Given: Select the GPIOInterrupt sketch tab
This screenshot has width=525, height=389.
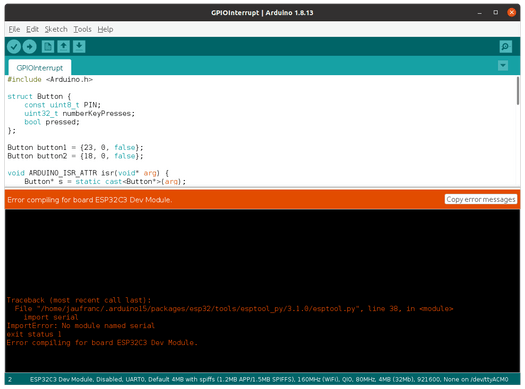Looking at the screenshot, I should coord(40,68).
